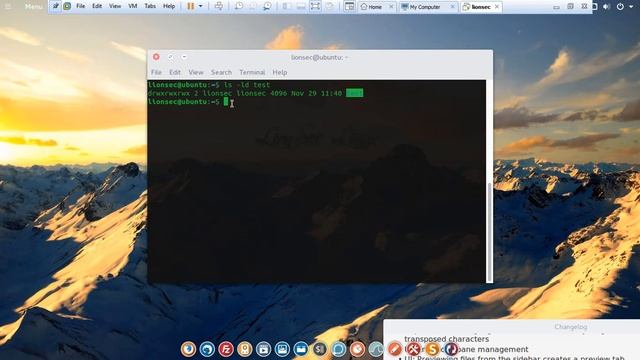Click the show library sidebar icon
This screenshot has width=640, height=360.
click(287, 6)
